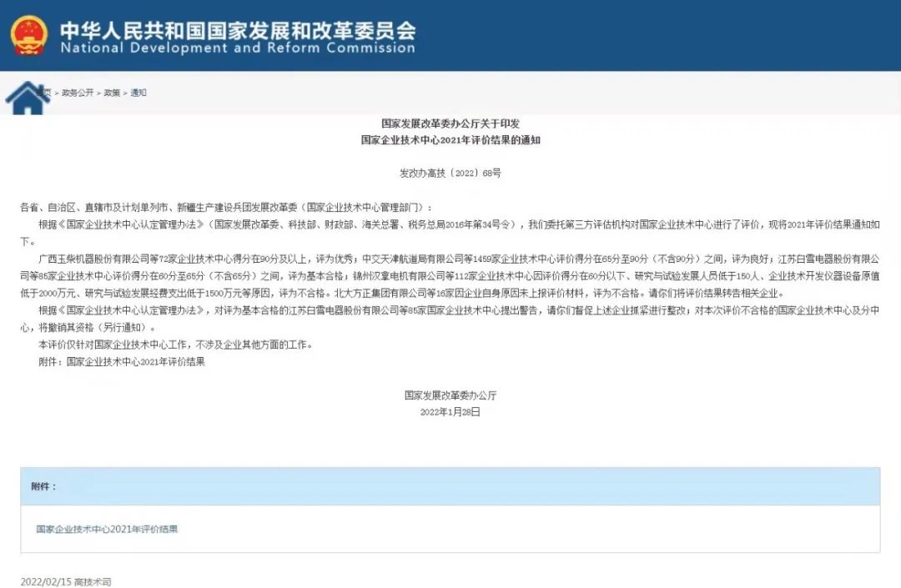
Task: Click the sentence beginning 本评价仅针对国家企业技术中心工作
Action: [x=175, y=344]
